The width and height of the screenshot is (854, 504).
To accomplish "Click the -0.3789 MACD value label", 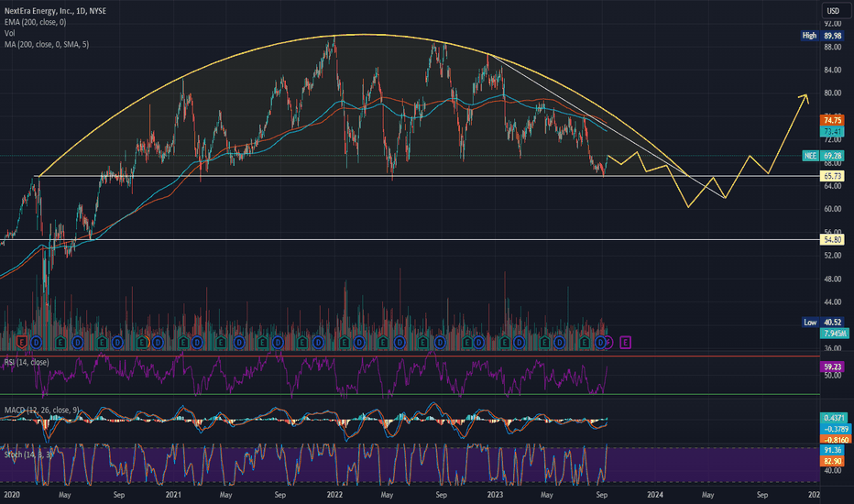I will (x=835, y=429).
